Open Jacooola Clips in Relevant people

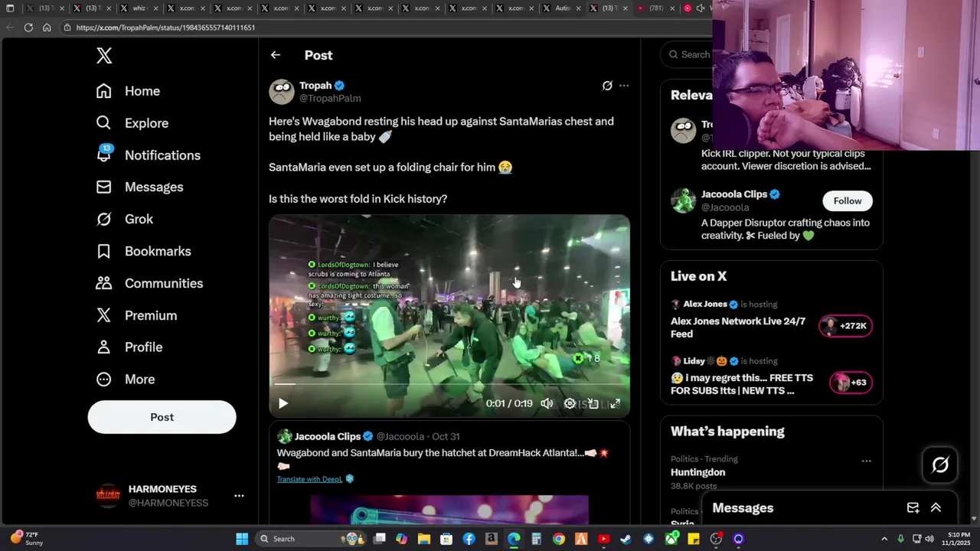click(734, 194)
